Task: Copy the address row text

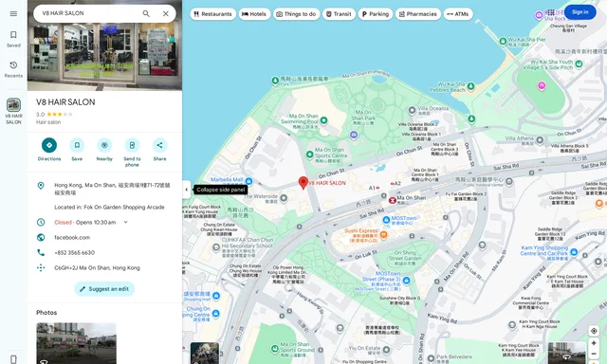Action: pos(104,189)
